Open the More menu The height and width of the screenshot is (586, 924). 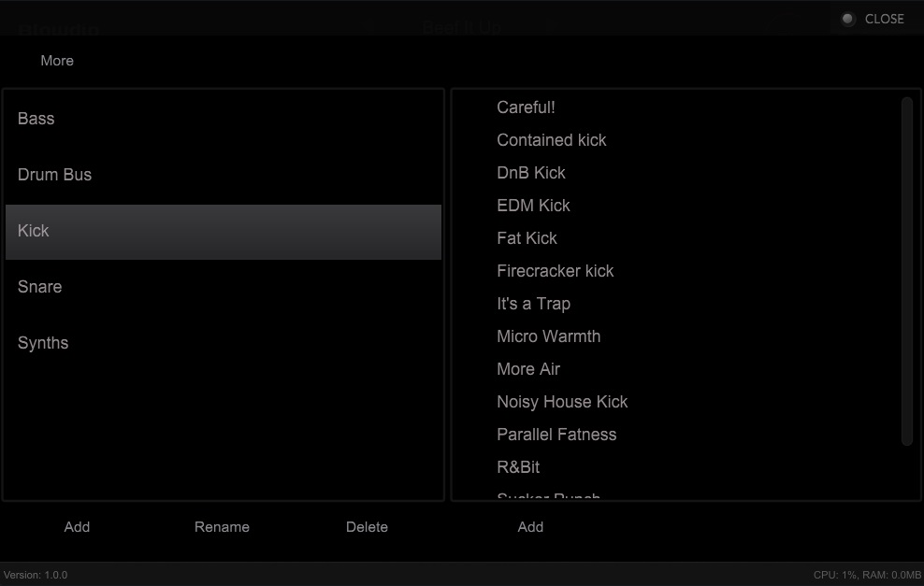click(56, 60)
